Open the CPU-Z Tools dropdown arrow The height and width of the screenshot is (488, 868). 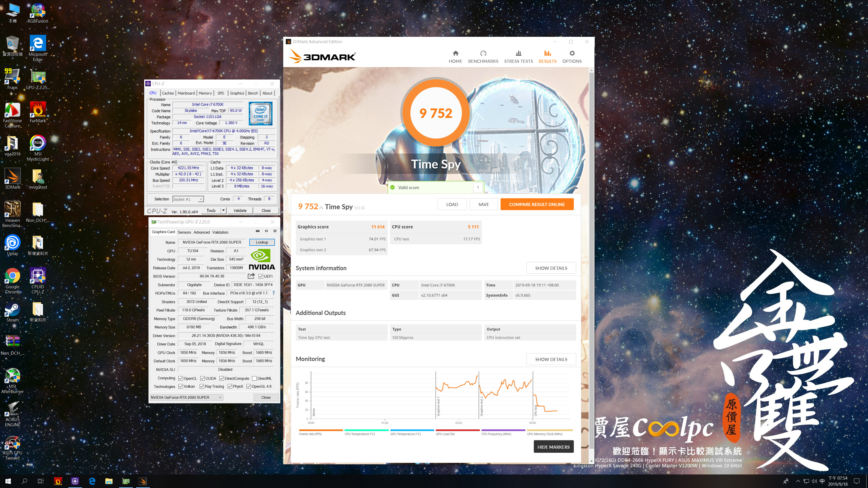coord(223,211)
